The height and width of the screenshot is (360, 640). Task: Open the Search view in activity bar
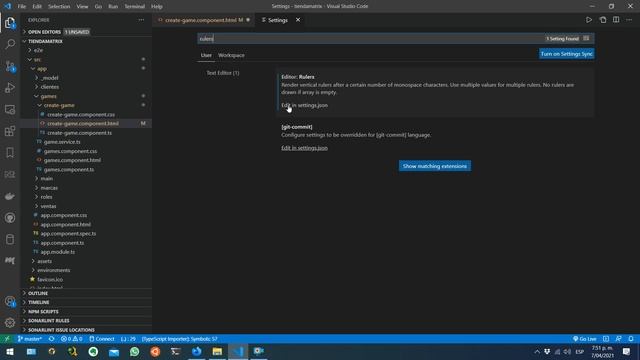pyautogui.click(x=10, y=44)
